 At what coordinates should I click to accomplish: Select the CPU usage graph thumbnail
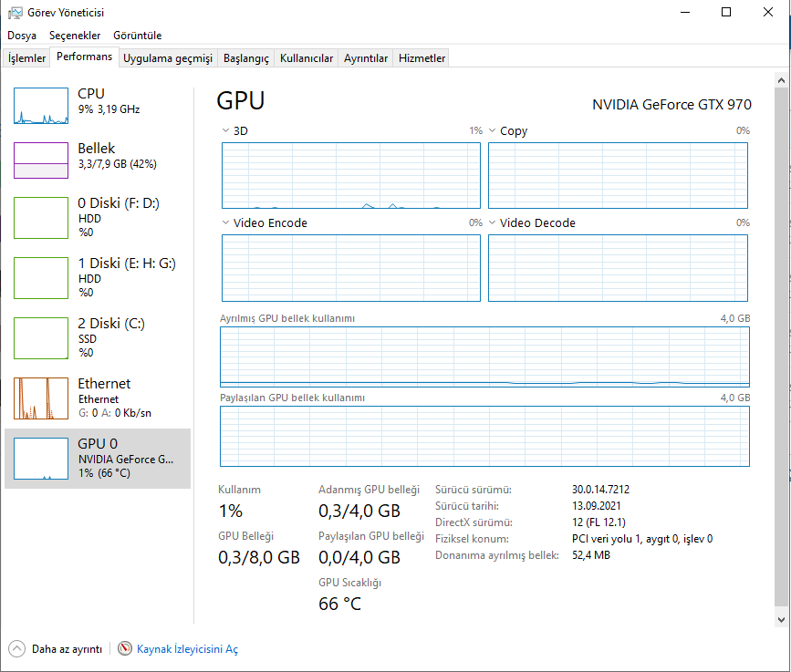coord(41,106)
